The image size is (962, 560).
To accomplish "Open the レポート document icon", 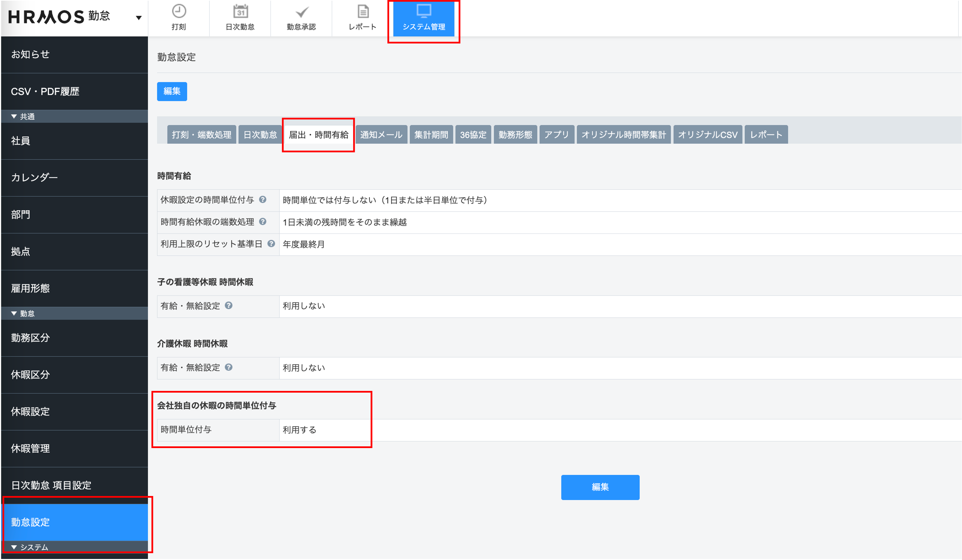I will coord(363,11).
